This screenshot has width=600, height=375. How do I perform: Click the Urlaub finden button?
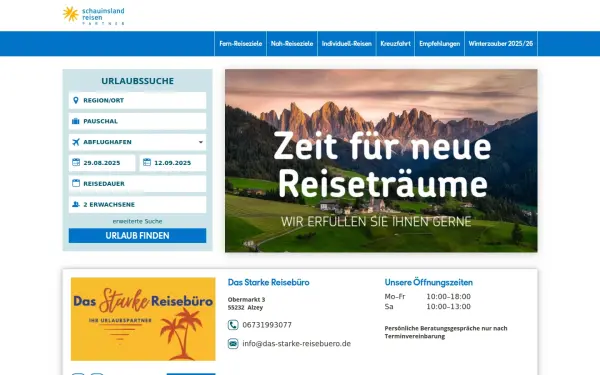[x=137, y=236]
